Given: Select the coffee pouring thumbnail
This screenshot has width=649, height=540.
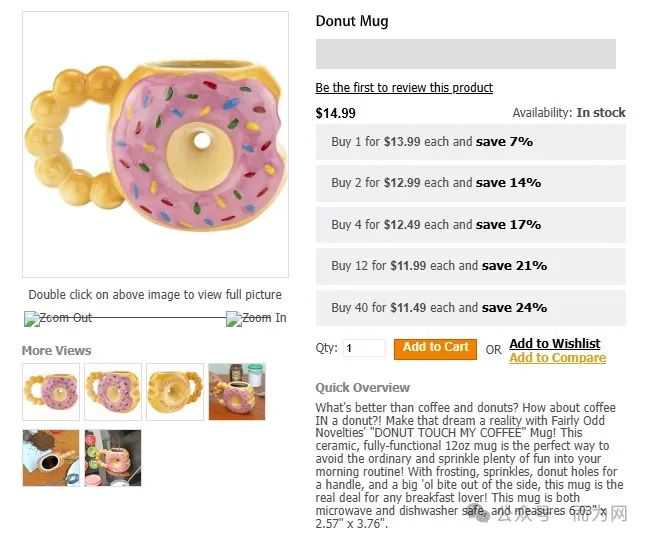Looking at the screenshot, I should (51, 458).
